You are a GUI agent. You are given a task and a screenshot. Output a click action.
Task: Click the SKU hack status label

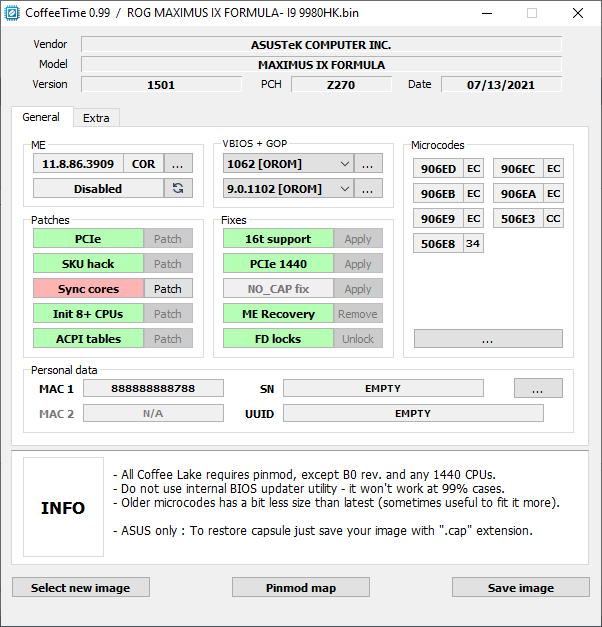(88, 264)
